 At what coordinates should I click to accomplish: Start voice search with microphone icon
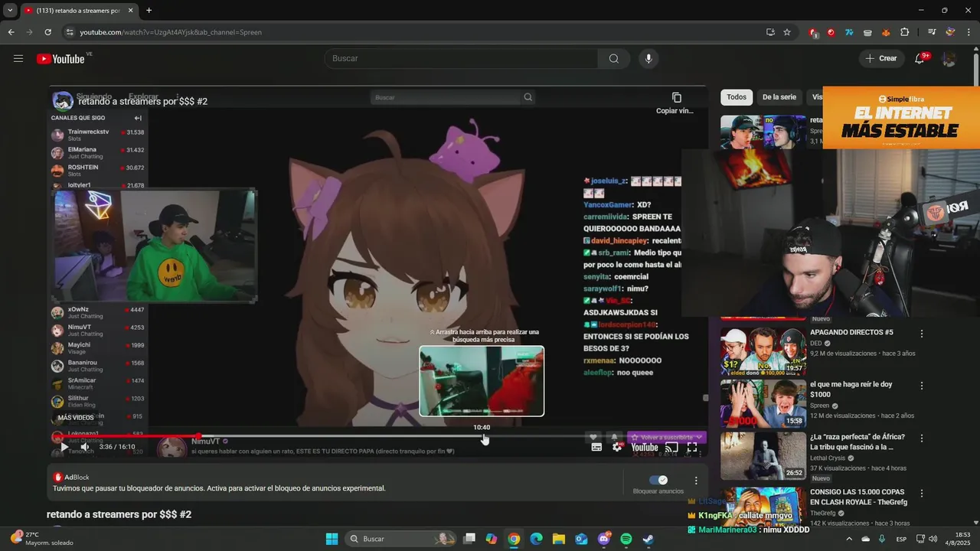pos(648,59)
